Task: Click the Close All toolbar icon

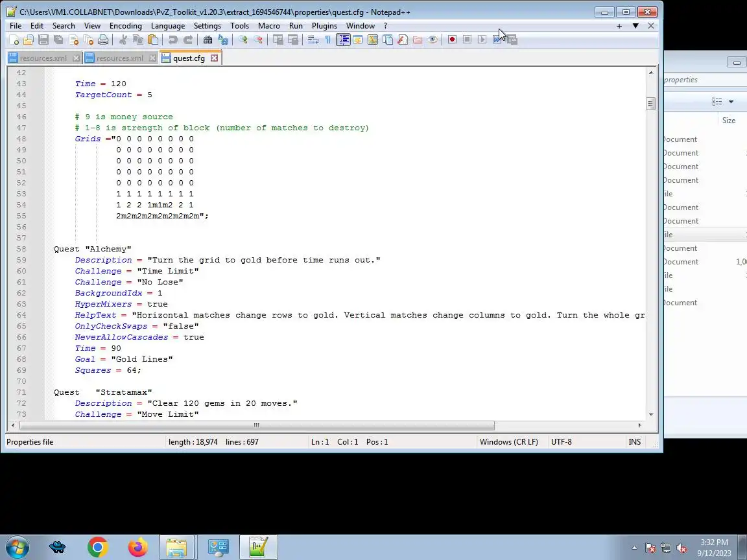Action: (x=88, y=40)
